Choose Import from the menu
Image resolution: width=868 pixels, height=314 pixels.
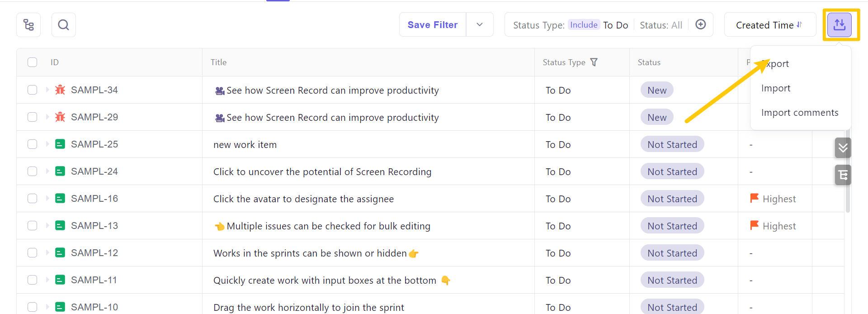click(776, 88)
